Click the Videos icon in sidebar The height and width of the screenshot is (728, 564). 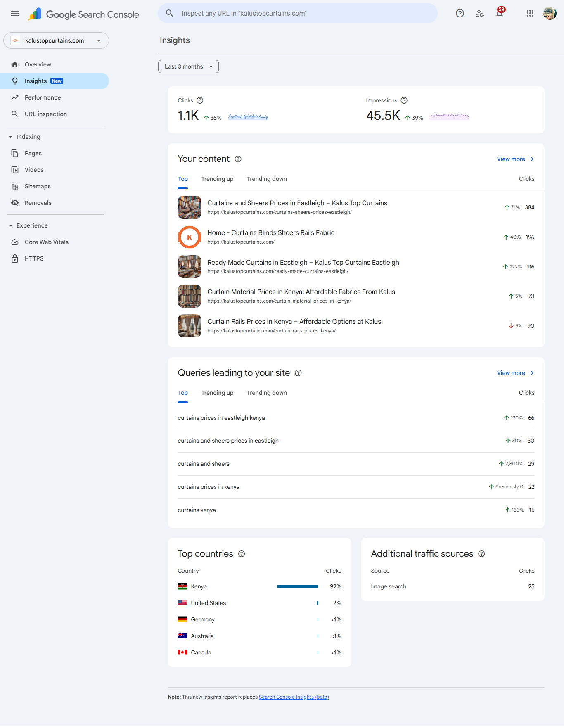click(x=15, y=170)
